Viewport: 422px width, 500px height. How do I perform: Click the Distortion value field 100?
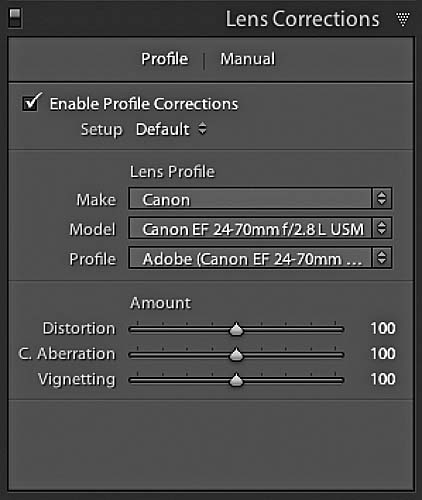tap(383, 328)
